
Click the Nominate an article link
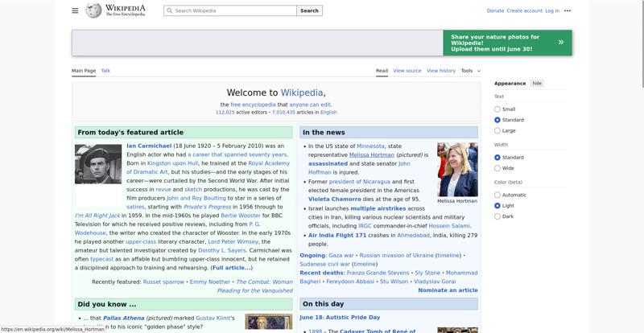point(448,290)
